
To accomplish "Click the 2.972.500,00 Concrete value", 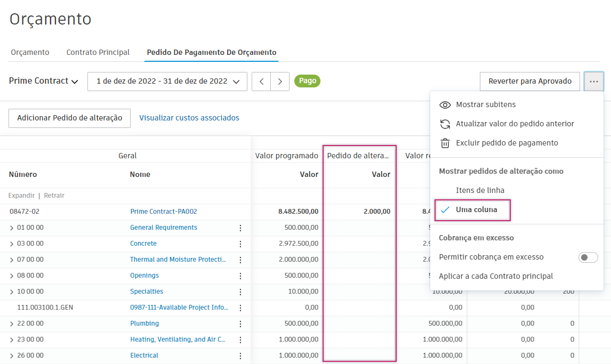I will [299, 244].
